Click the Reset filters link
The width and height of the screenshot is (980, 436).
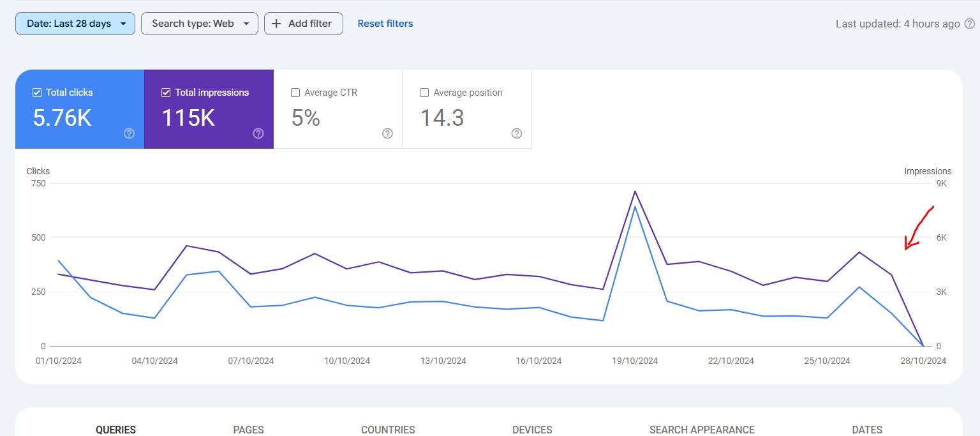[x=385, y=24]
